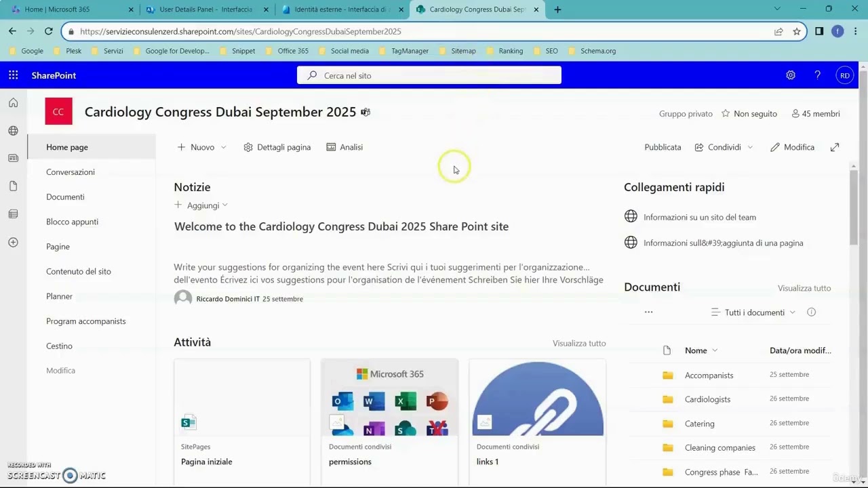Open the links 1 activity card
868x488 pixels.
point(538,421)
